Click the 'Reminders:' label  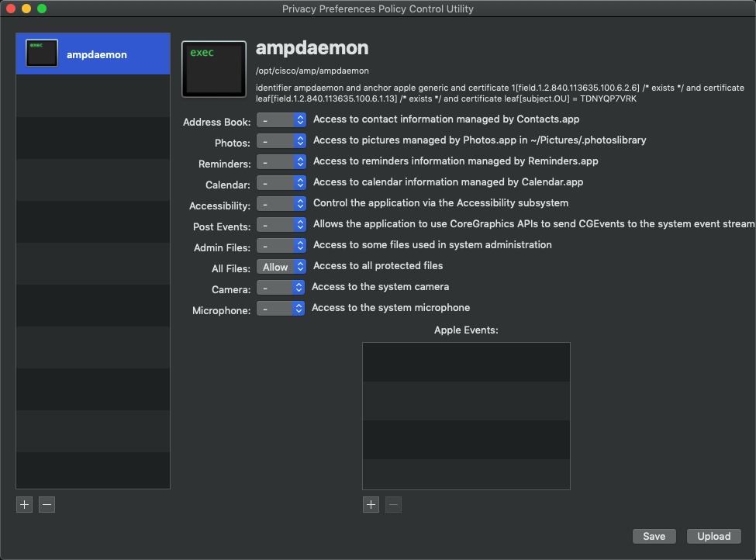[x=225, y=164]
